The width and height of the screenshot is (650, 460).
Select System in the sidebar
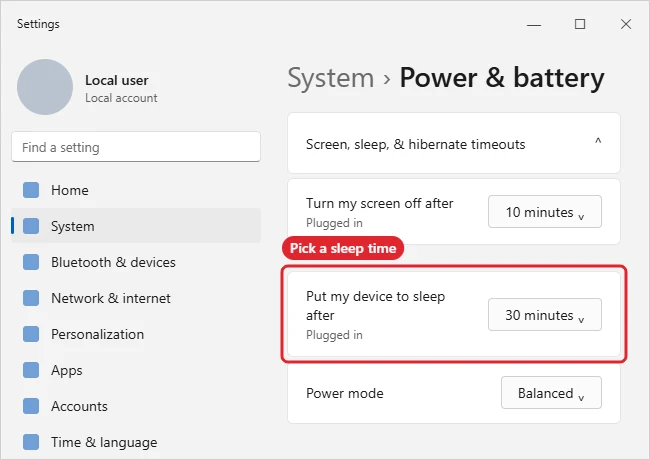point(136,226)
